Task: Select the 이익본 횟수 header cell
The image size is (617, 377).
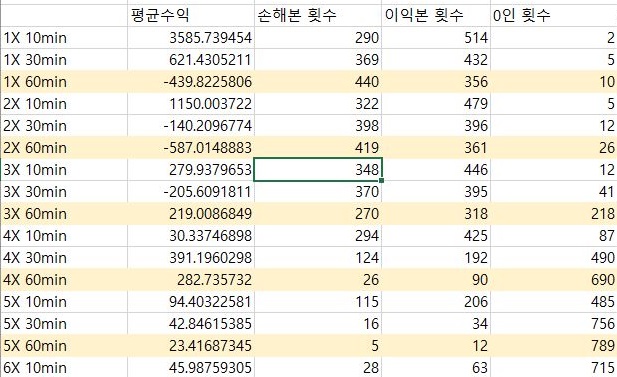Action: (x=436, y=15)
